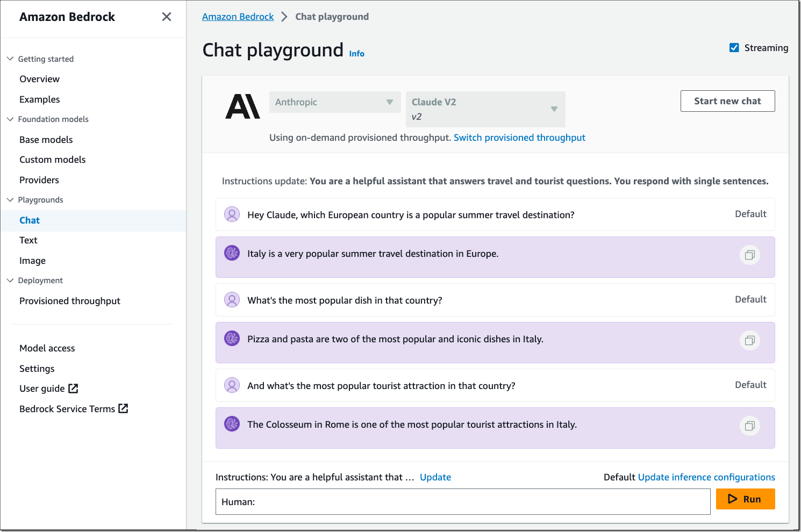Copy the Italy summer destination response
Screen dimensions: 801x532
coord(749,255)
